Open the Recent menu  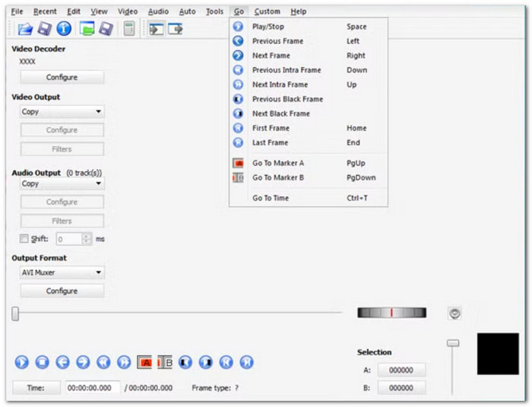pos(45,11)
